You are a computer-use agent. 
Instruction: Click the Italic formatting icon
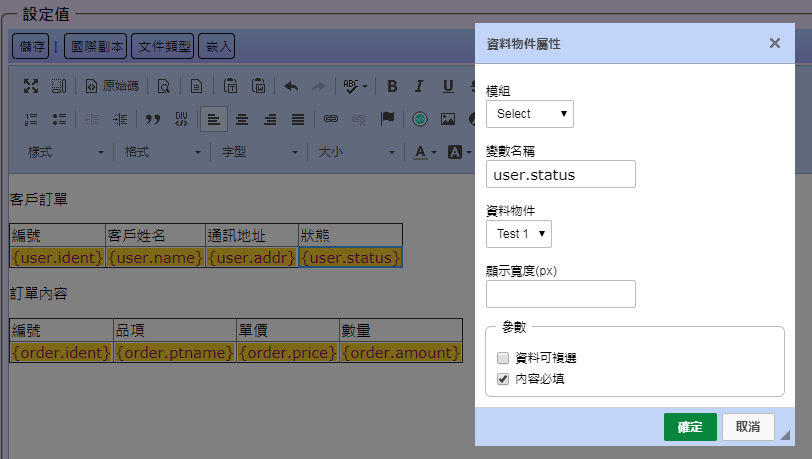[420, 86]
